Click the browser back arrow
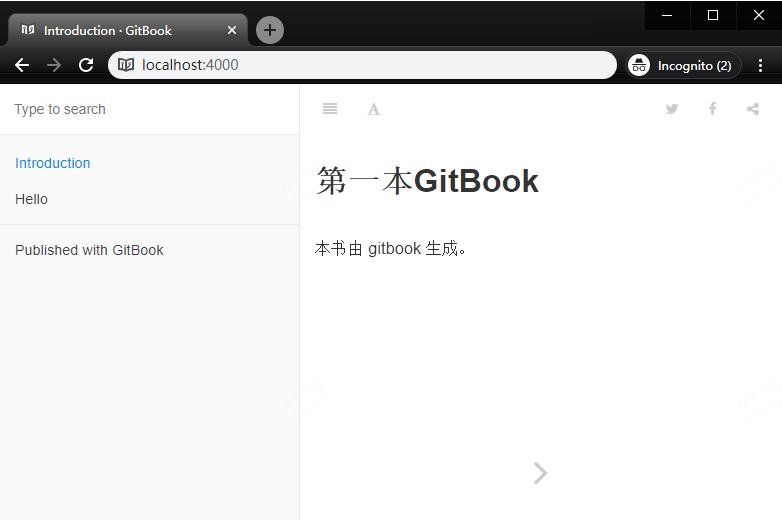Screen dimensions: 782x520 pos(22,65)
